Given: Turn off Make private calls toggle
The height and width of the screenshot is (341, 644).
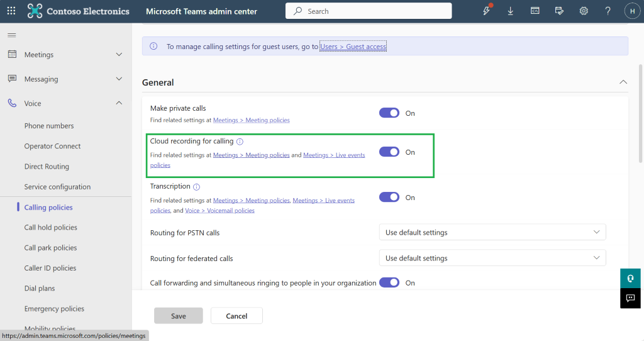Looking at the screenshot, I should point(389,113).
